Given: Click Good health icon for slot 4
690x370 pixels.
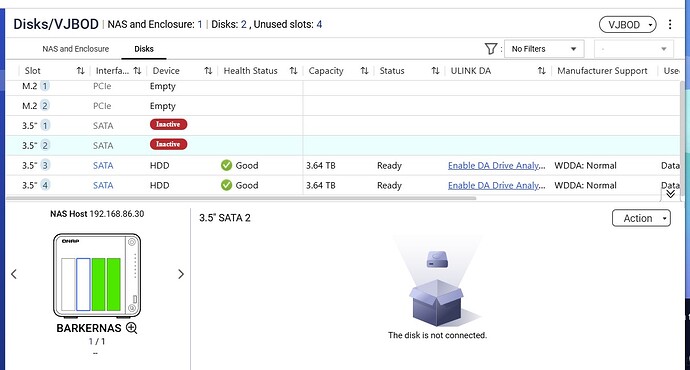Looking at the screenshot, I should pyautogui.click(x=226, y=185).
